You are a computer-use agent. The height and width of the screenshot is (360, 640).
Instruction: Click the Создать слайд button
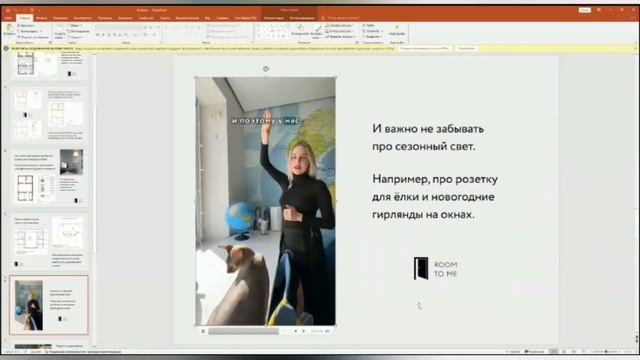point(59,32)
